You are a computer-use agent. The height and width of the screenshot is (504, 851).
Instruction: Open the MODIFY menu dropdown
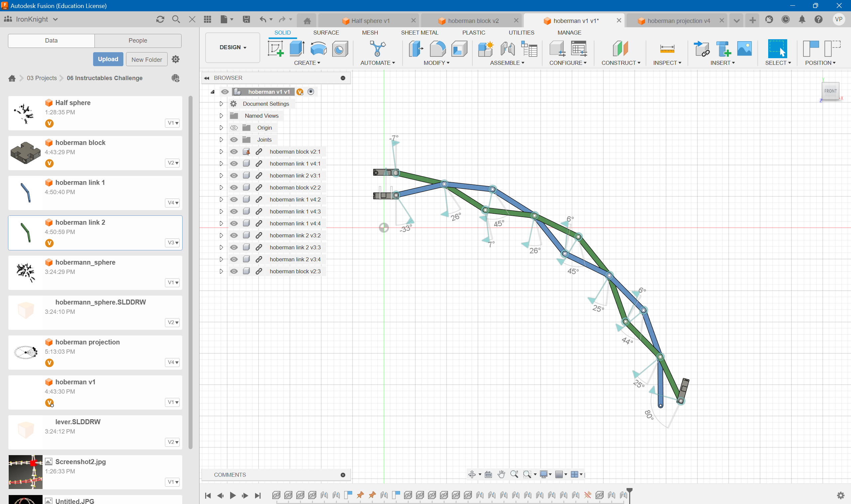point(436,63)
